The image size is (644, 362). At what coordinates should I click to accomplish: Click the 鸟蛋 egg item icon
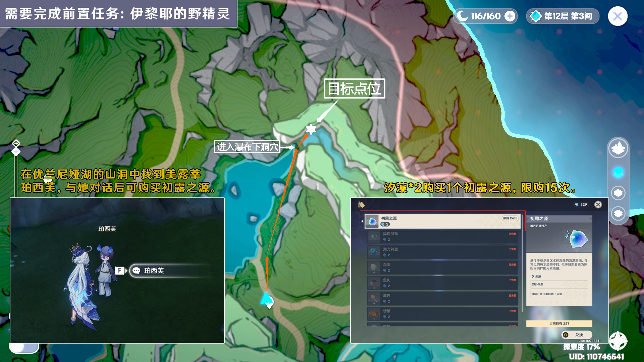click(374, 267)
